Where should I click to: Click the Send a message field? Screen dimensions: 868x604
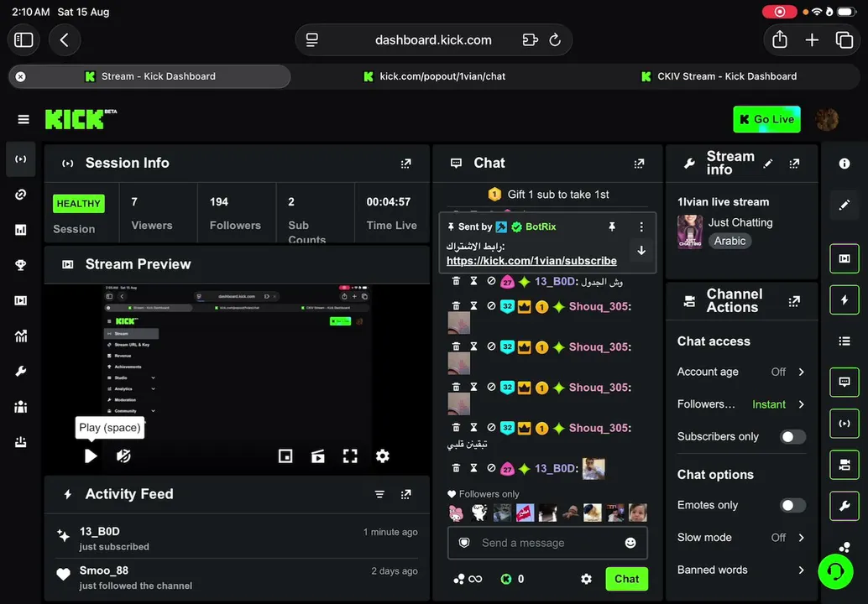pyautogui.click(x=547, y=543)
